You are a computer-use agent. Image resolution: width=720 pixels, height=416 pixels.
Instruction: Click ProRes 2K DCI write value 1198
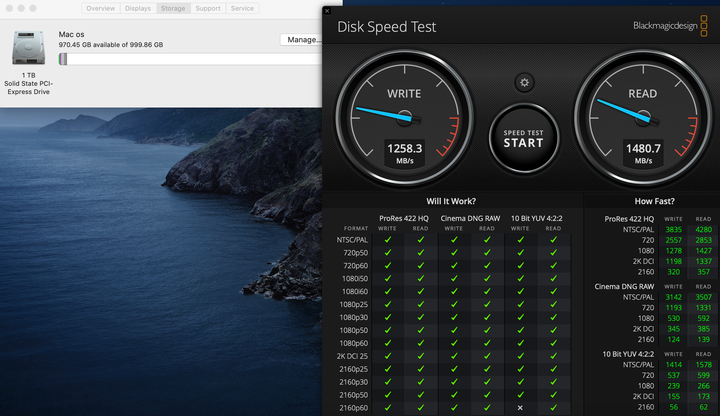point(674,261)
